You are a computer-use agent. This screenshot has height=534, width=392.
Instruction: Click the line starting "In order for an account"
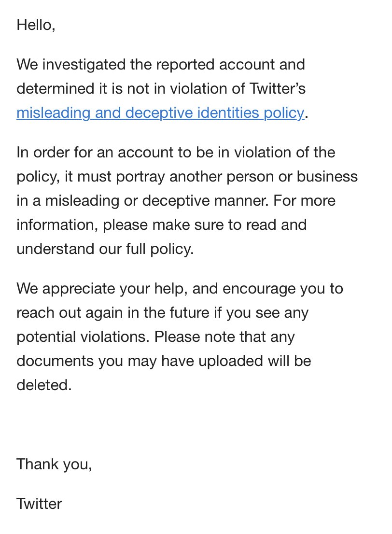tap(176, 152)
